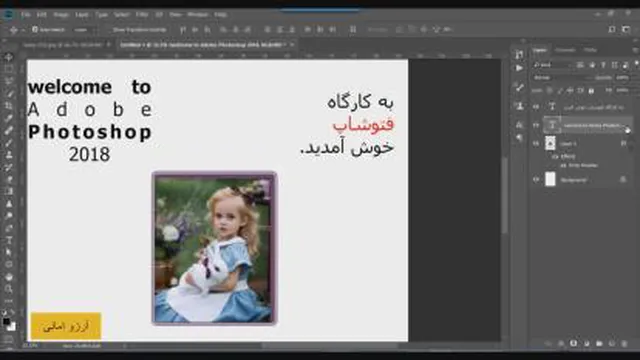Viewport: 640px width, 360px height.
Task: Select the Horizontal Type tool
Action: pyautogui.click(x=9, y=240)
